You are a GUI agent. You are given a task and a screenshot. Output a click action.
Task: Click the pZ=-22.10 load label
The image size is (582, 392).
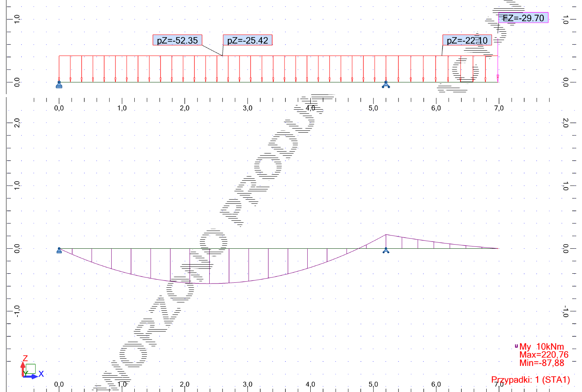pos(467,40)
